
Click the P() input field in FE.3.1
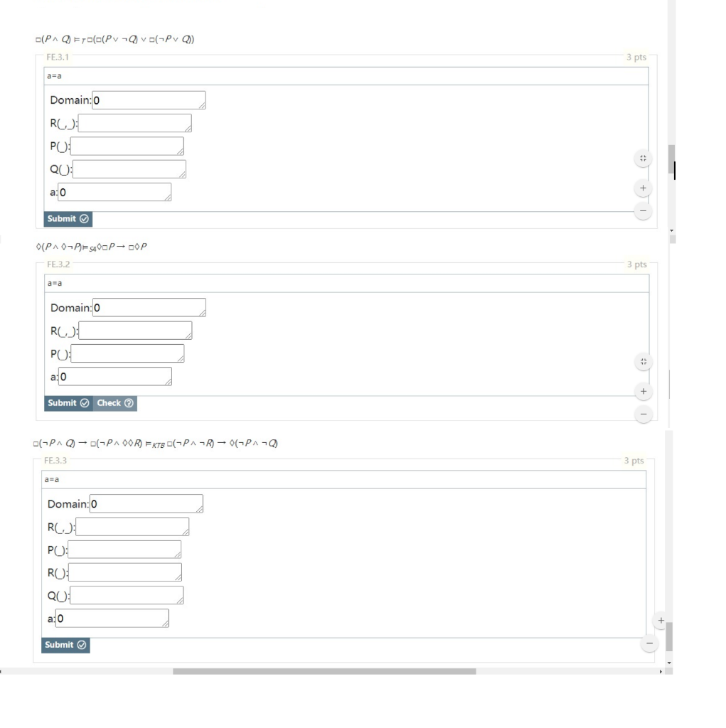pyautogui.click(x=127, y=146)
